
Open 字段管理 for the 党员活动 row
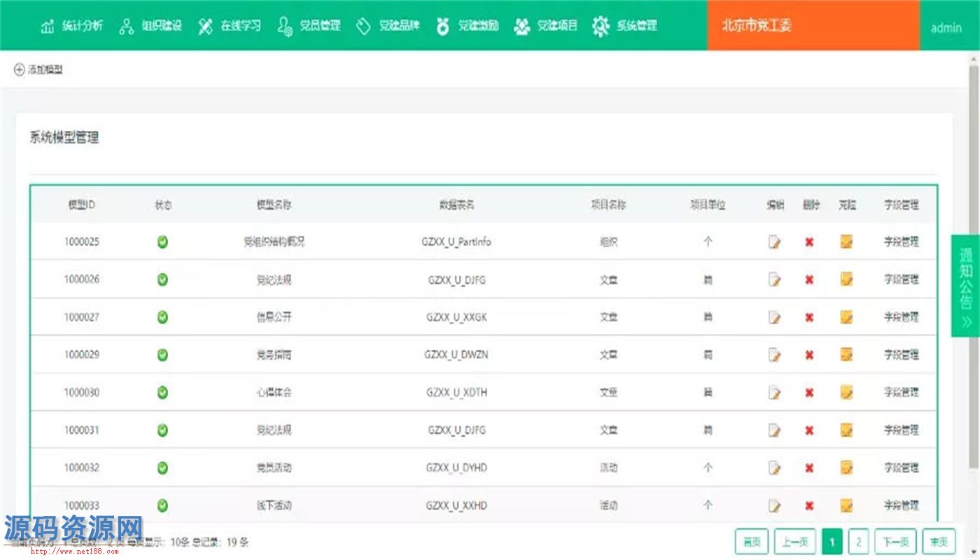coord(901,468)
